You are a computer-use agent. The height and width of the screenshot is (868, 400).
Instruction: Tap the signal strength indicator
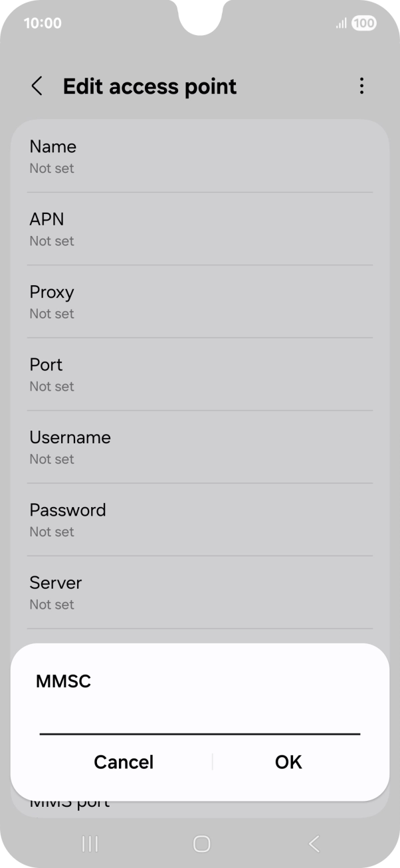pos(340,23)
